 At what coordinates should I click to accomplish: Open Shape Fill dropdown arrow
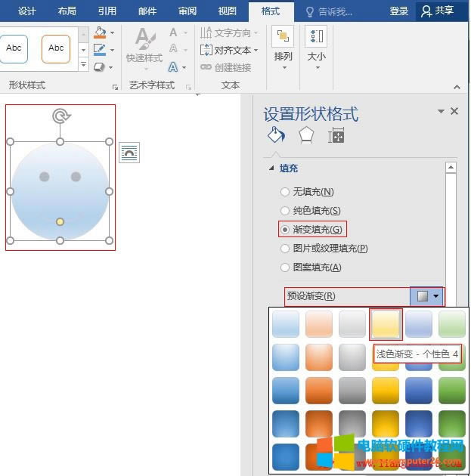113,32
